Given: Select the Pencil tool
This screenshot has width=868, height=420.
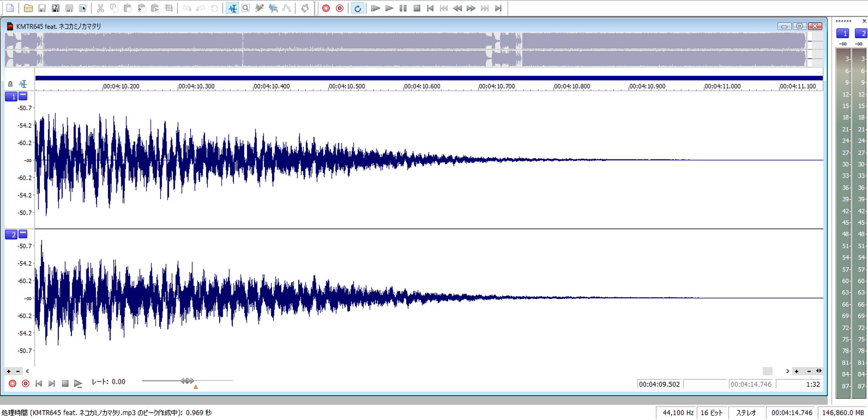Looking at the screenshot, I should (260, 8).
